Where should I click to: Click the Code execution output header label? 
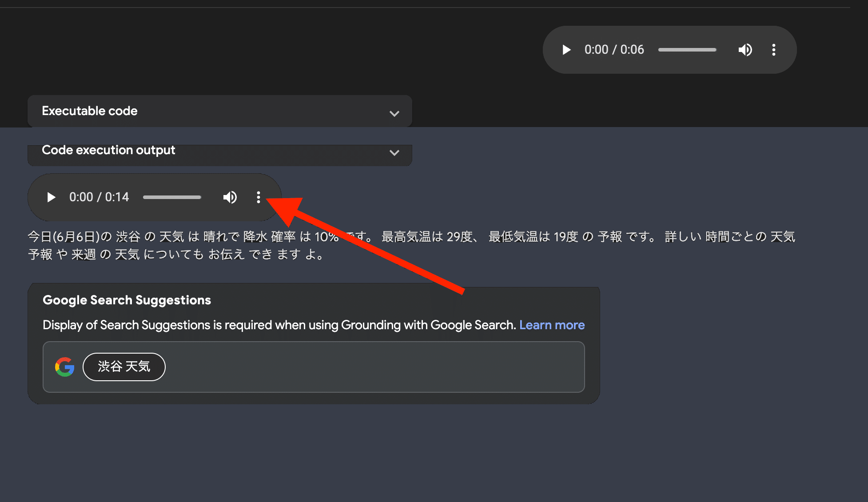point(108,150)
